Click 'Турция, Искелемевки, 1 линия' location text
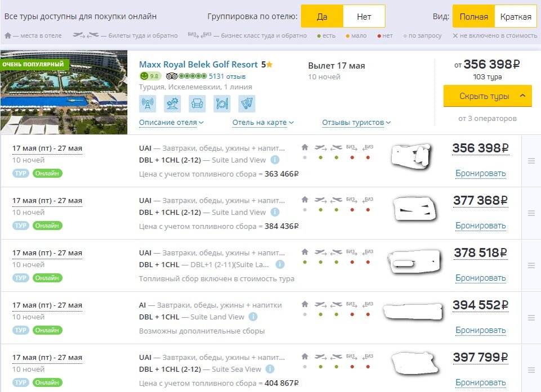The height and width of the screenshot is (392, 541). click(x=196, y=87)
